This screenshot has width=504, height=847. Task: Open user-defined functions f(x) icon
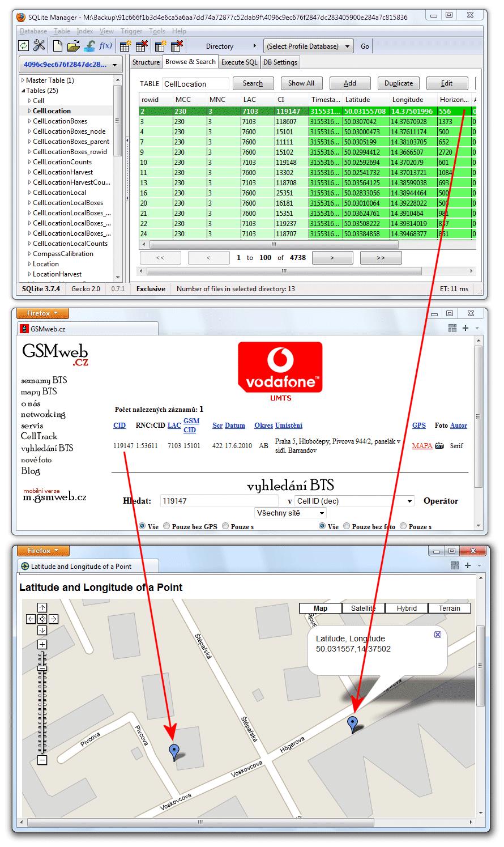105,46
